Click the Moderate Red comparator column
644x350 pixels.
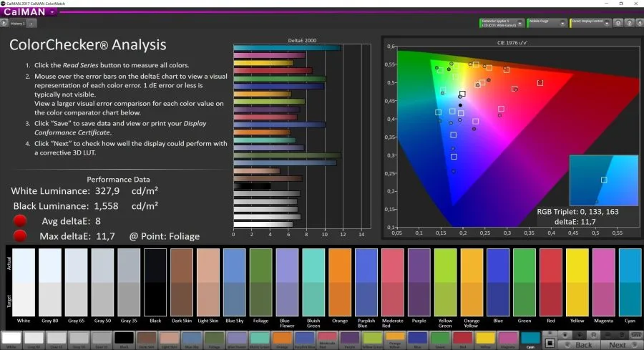point(393,282)
